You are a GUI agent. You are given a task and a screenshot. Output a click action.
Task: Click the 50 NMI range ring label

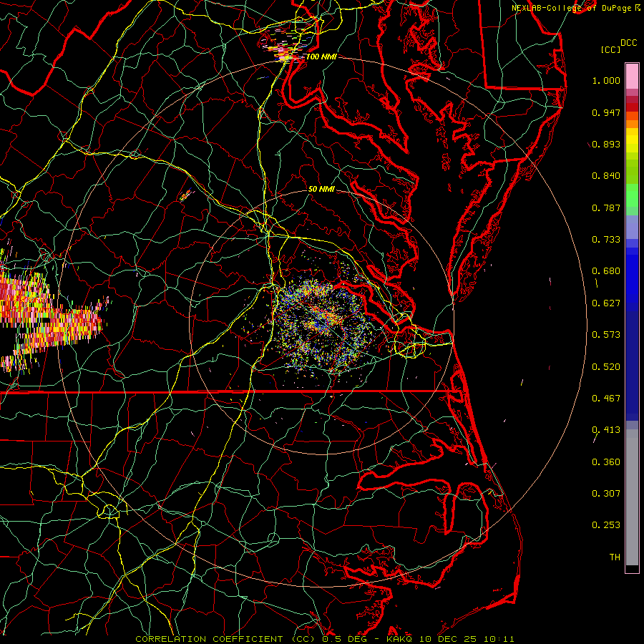(x=321, y=189)
